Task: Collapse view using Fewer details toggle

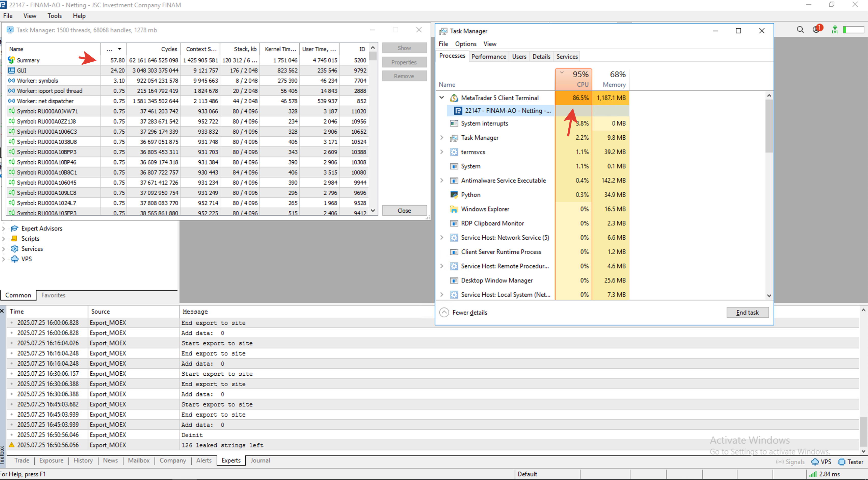Action: click(x=444, y=312)
